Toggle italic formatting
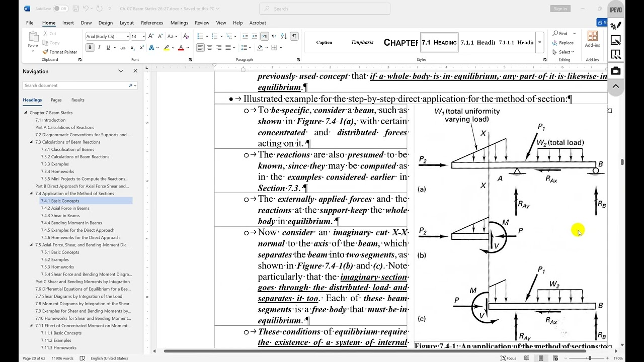Viewport: 644px width, 362px height. click(x=99, y=48)
